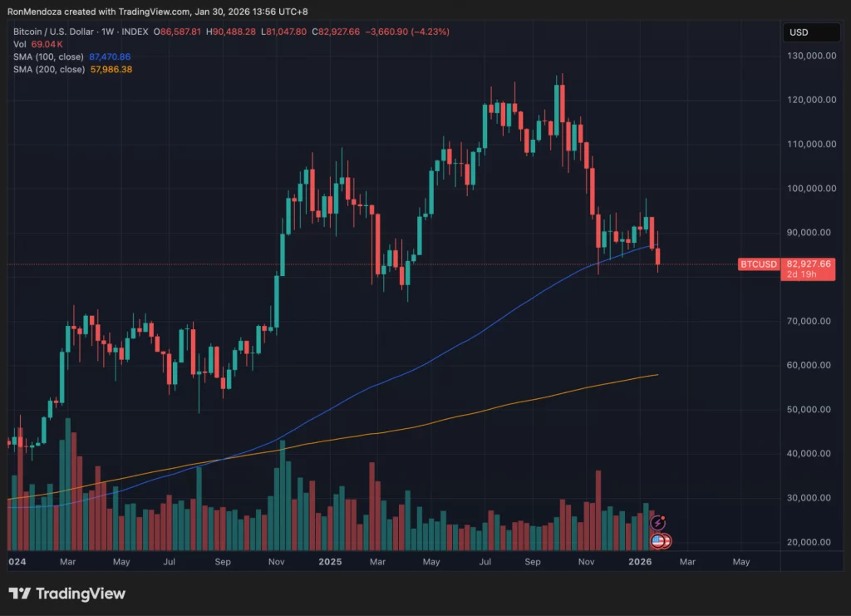
Task: Select the SMA (200, close) indicator legend
Action: coord(49,70)
